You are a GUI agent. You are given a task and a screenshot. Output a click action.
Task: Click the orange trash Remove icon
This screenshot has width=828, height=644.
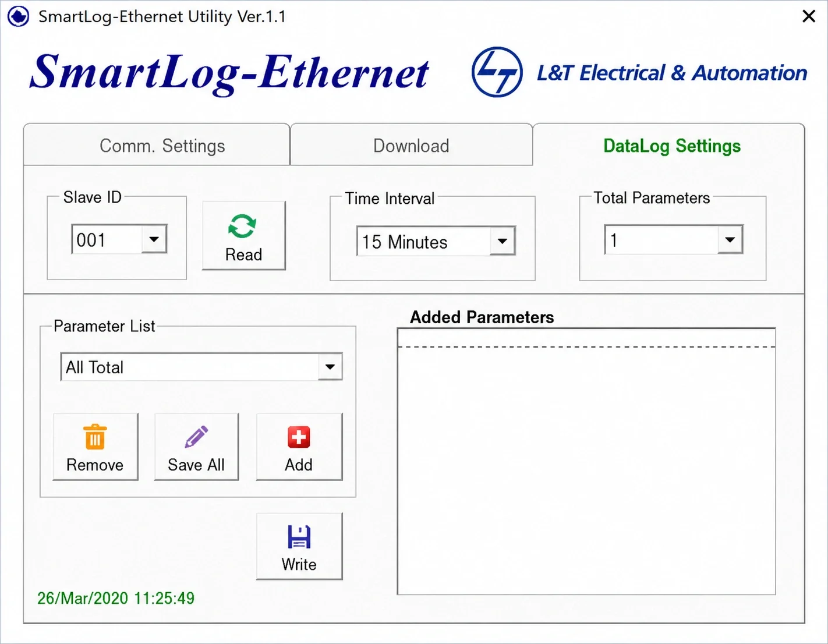coord(95,437)
